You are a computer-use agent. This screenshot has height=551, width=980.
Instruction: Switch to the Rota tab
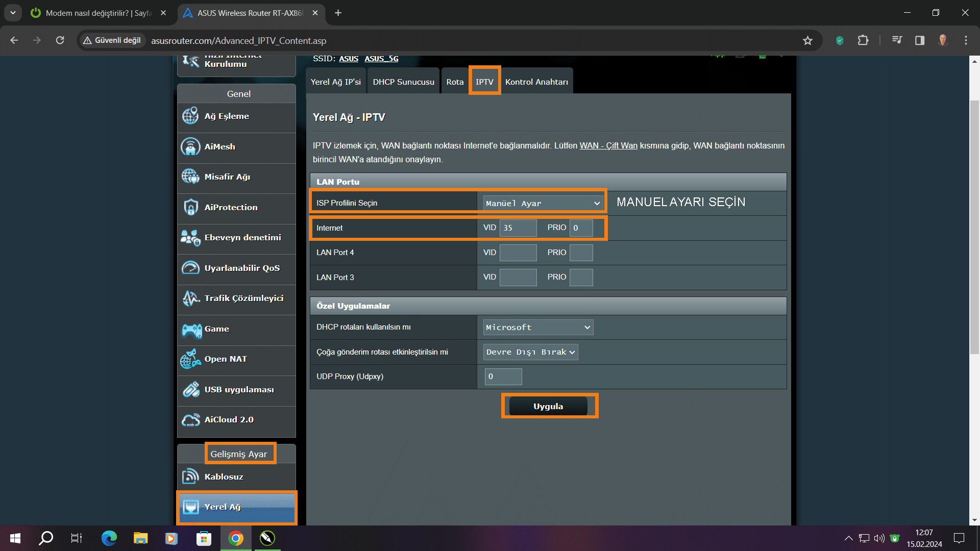(455, 82)
